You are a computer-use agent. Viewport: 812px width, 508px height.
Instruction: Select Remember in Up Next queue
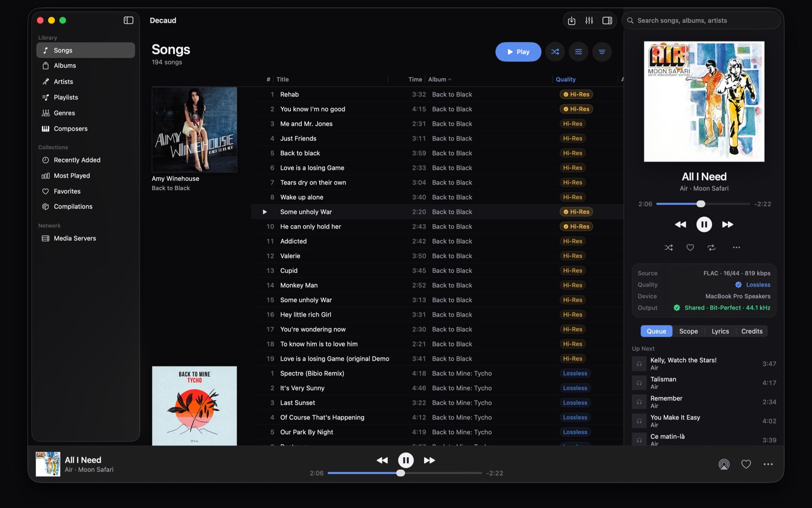tap(704, 402)
